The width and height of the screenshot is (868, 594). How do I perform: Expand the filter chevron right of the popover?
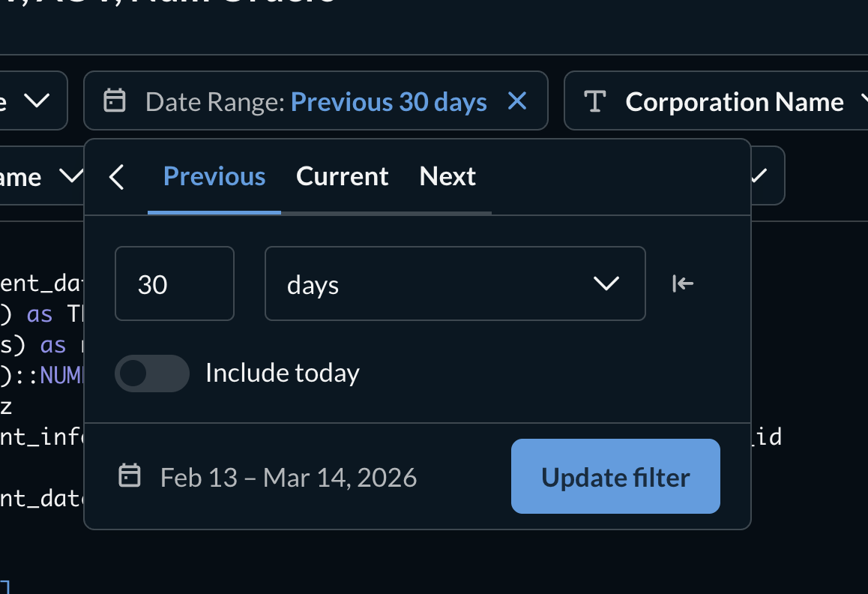click(760, 176)
